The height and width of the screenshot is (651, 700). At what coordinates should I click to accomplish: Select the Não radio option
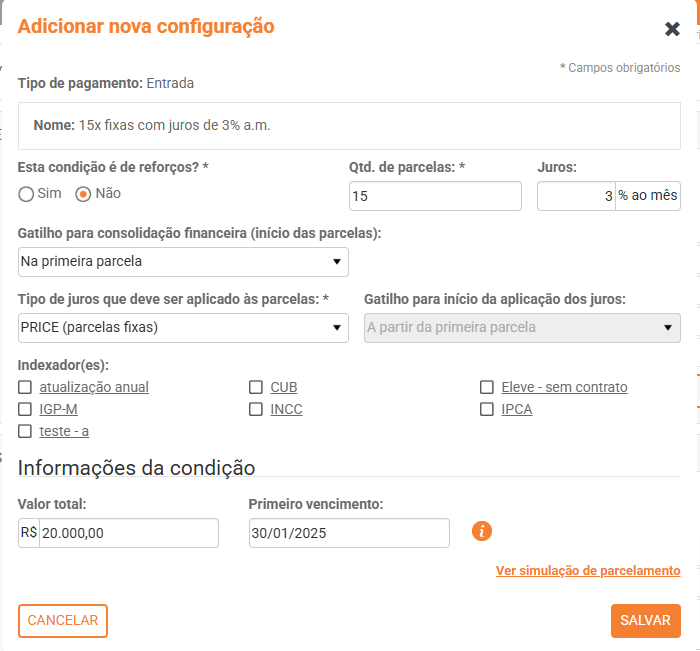pyautogui.click(x=84, y=194)
